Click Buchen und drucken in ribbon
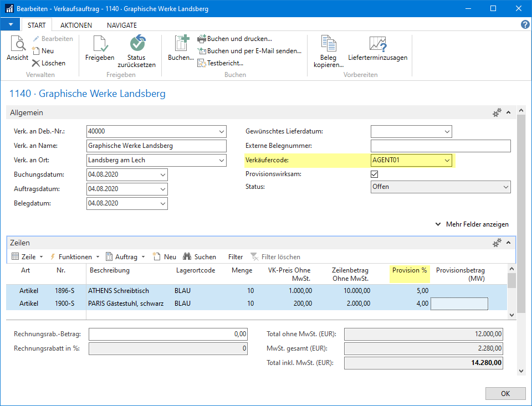 [239, 39]
